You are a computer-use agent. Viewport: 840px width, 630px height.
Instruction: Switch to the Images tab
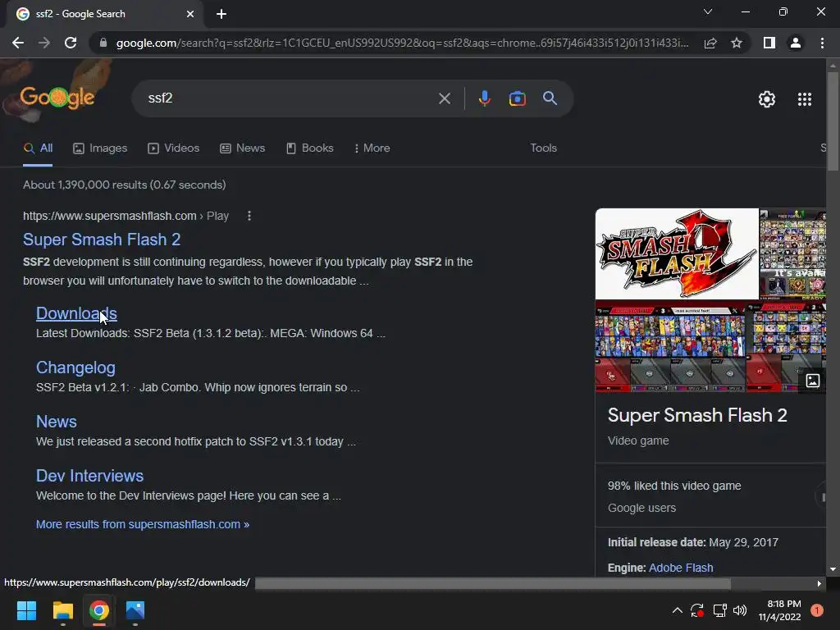pyautogui.click(x=100, y=148)
